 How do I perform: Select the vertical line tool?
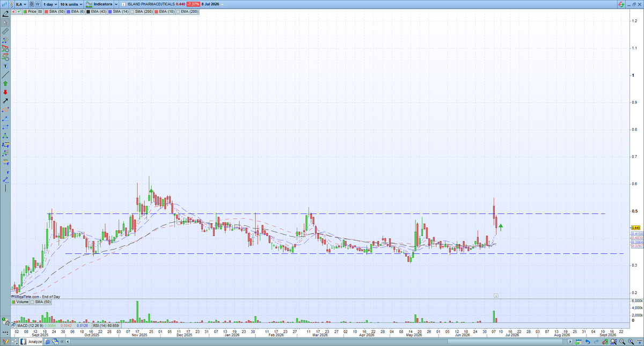click(5, 188)
